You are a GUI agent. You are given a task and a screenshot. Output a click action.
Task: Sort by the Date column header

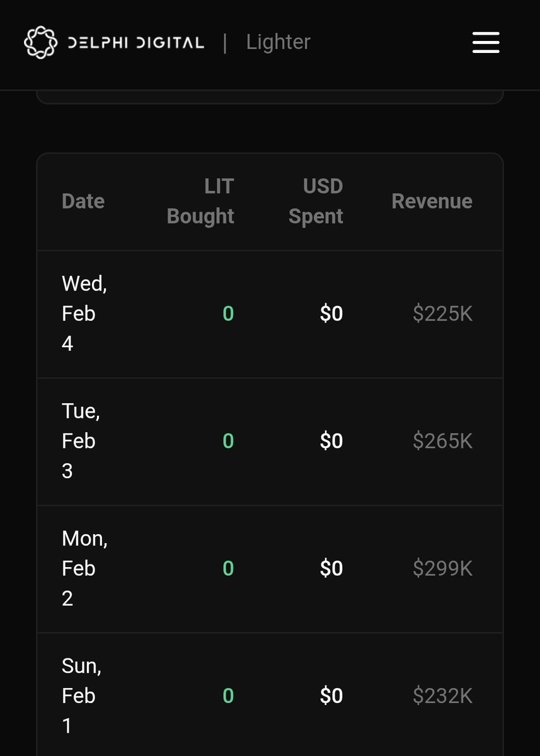pos(83,202)
